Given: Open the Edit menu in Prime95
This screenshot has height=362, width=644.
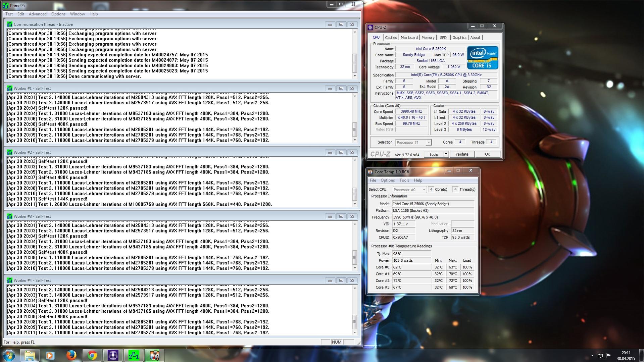Looking at the screenshot, I should [x=21, y=14].
